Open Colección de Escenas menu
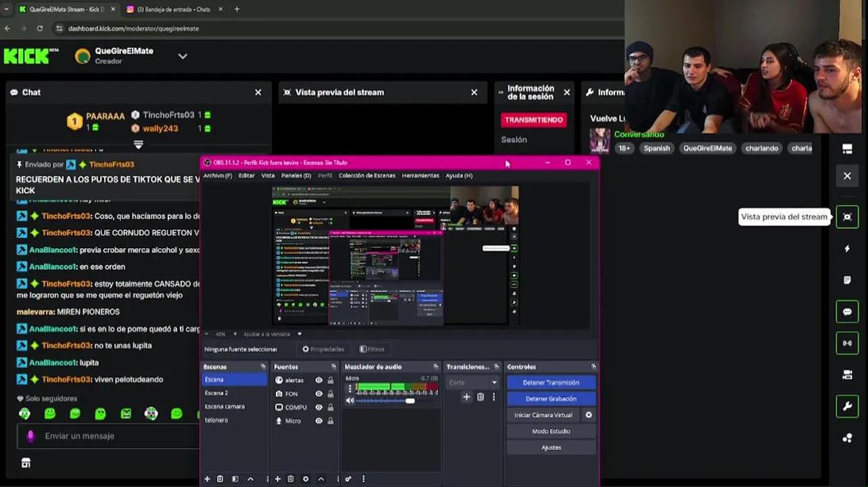Screen dimensions: 868x487 367,175
